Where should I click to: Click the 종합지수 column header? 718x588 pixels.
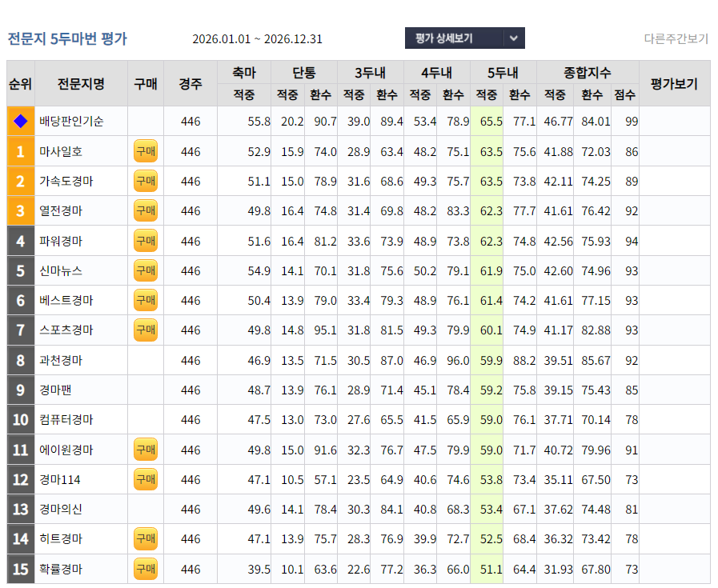(588, 72)
